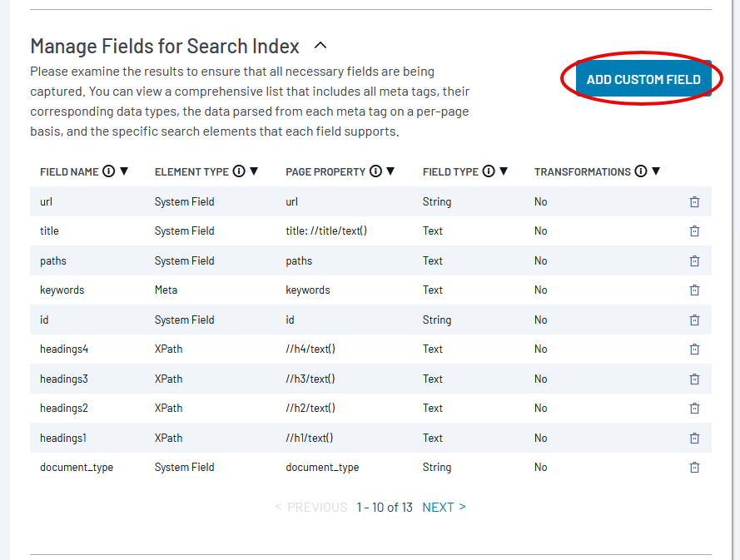Delete the keywords field row
The height and width of the screenshot is (560, 740).
(694, 290)
